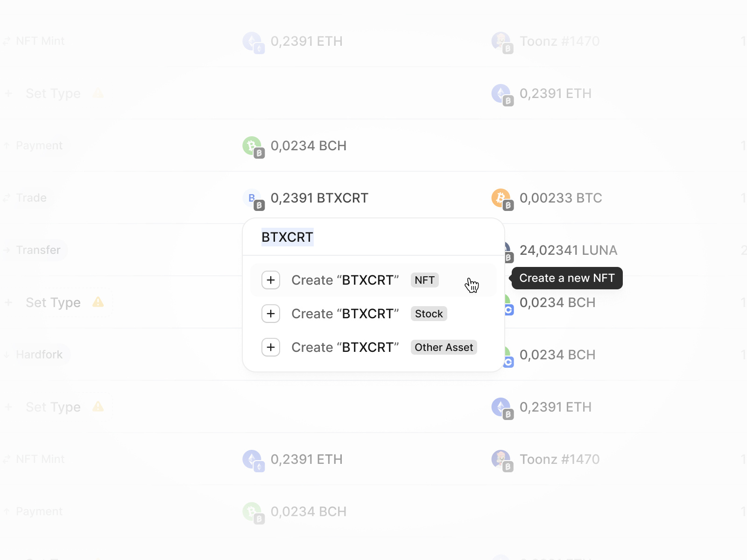Open the Trade transaction row
Viewport: 747px width, 560px height.
click(31, 198)
